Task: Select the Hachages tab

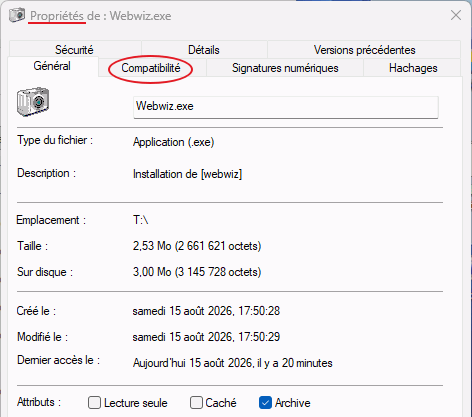Action: (413, 68)
